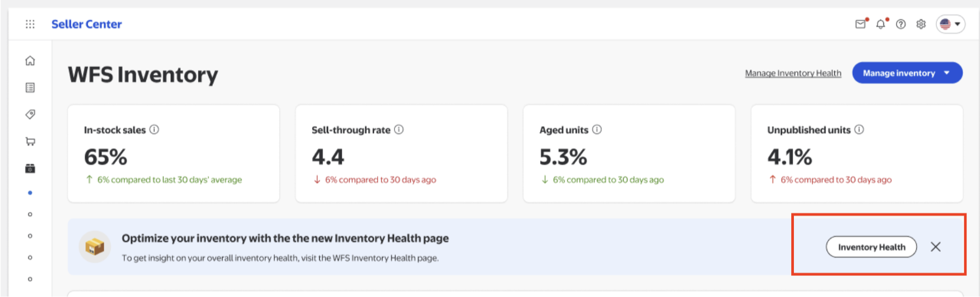980x297 pixels.
Task: Open the list icon in the sidebar
Action: pos(30,87)
